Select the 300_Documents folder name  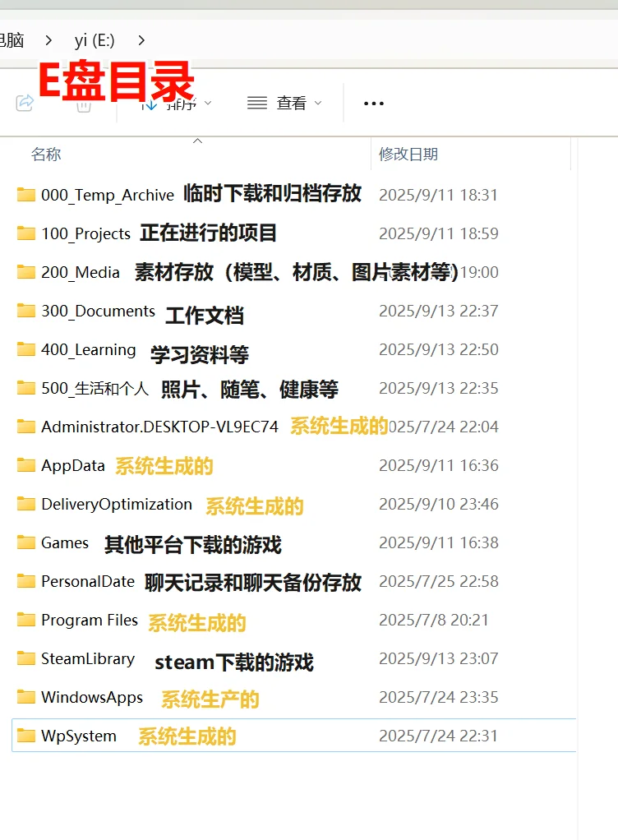click(98, 311)
